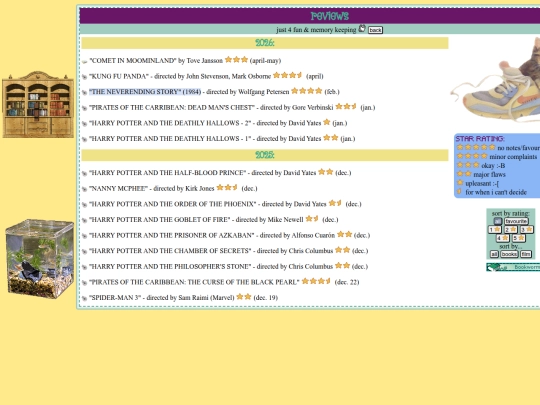The width and height of the screenshot is (540, 405).
Task: Click the stars beside Spider-Man 3
Action: coord(244,297)
